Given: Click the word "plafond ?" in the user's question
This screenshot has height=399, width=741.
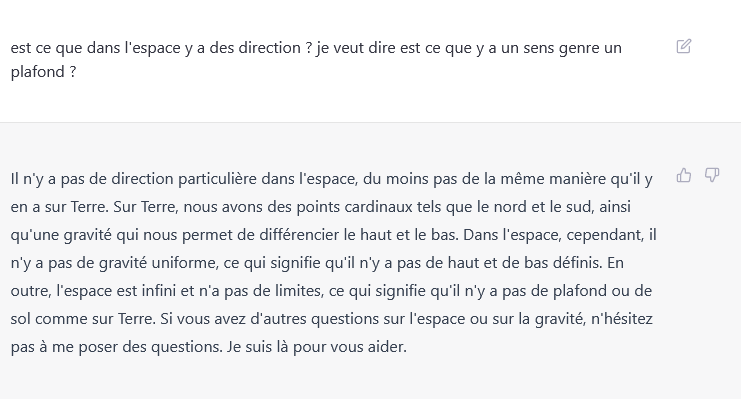Looking at the screenshot, I should coord(43,72).
